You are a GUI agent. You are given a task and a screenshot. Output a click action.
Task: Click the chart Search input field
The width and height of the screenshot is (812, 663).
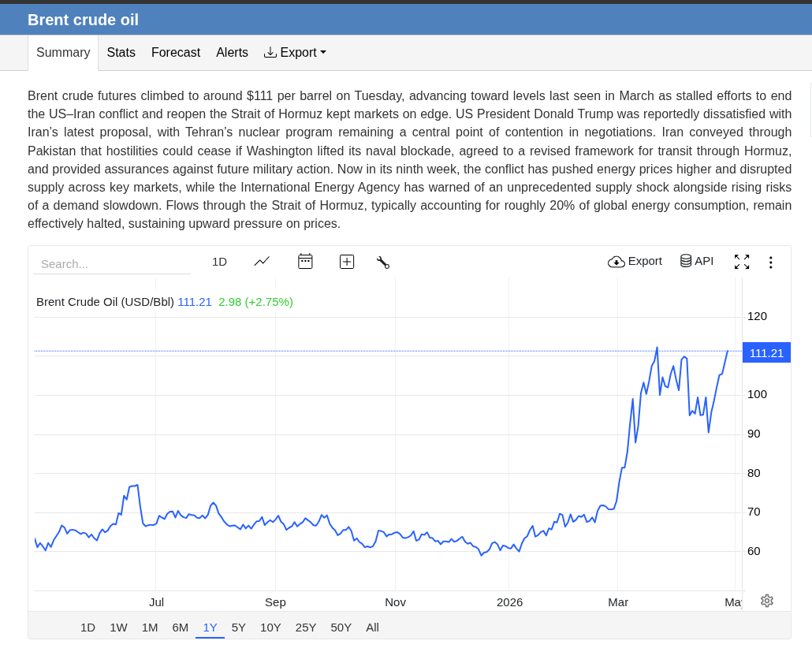pyautogui.click(x=112, y=264)
